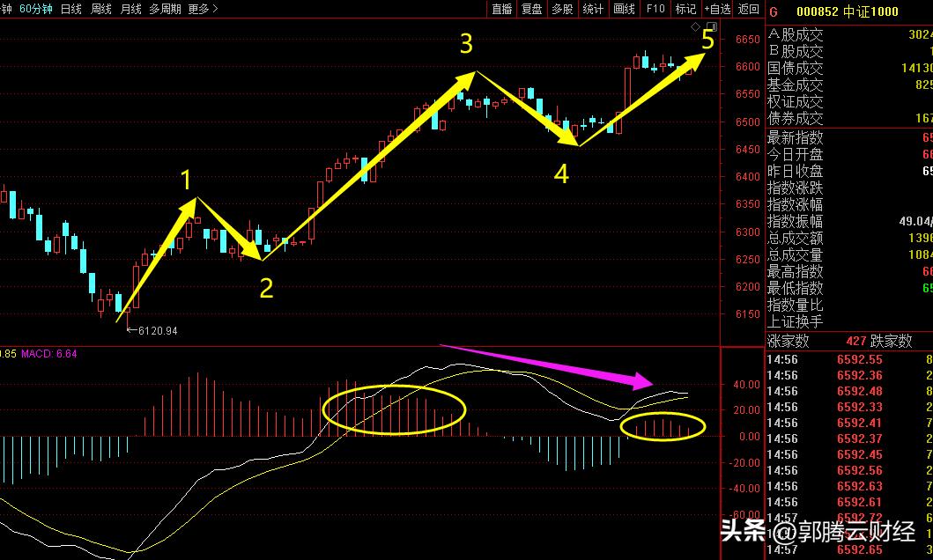Switch to the 月线 monthly chart tab
933x560 pixels.
[x=131, y=9]
